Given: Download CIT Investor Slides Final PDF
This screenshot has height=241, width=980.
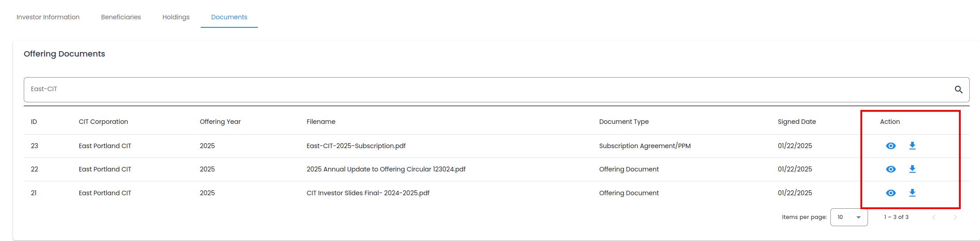Looking at the screenshot, I should 912,193.
